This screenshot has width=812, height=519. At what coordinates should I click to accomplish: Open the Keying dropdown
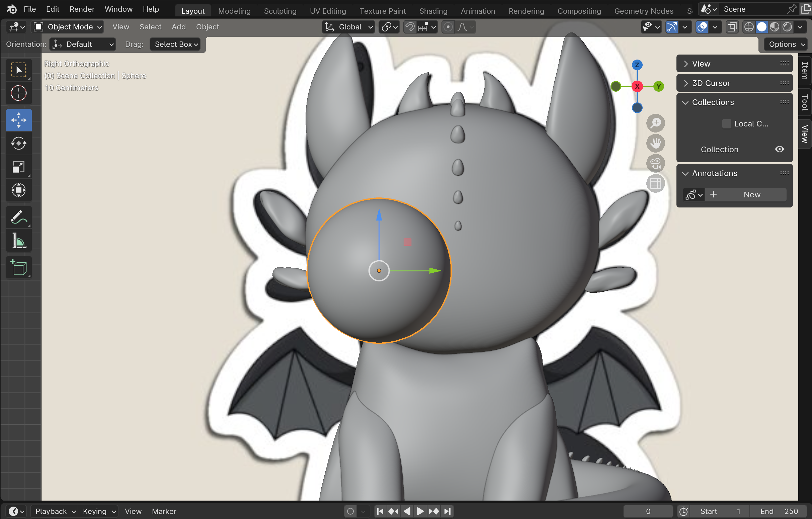click(98, 511)
